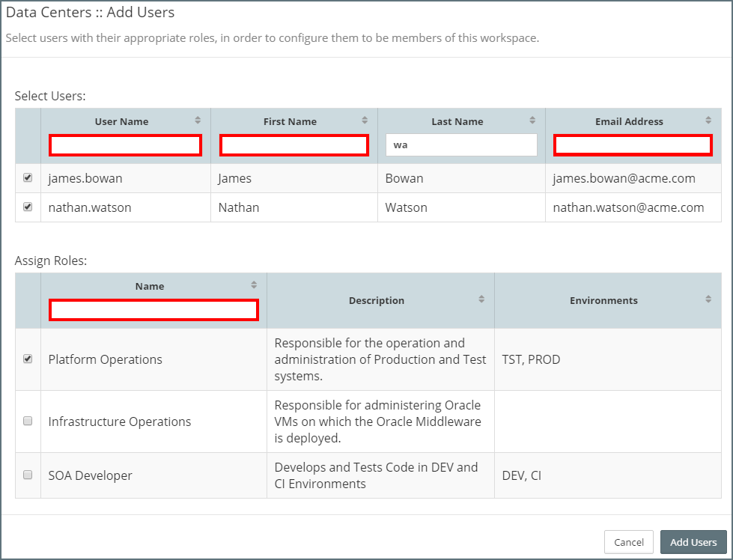733x560 pixels.
Task: Uncheck the james.bowan user checkbox
Action: [x=28, y=178]
